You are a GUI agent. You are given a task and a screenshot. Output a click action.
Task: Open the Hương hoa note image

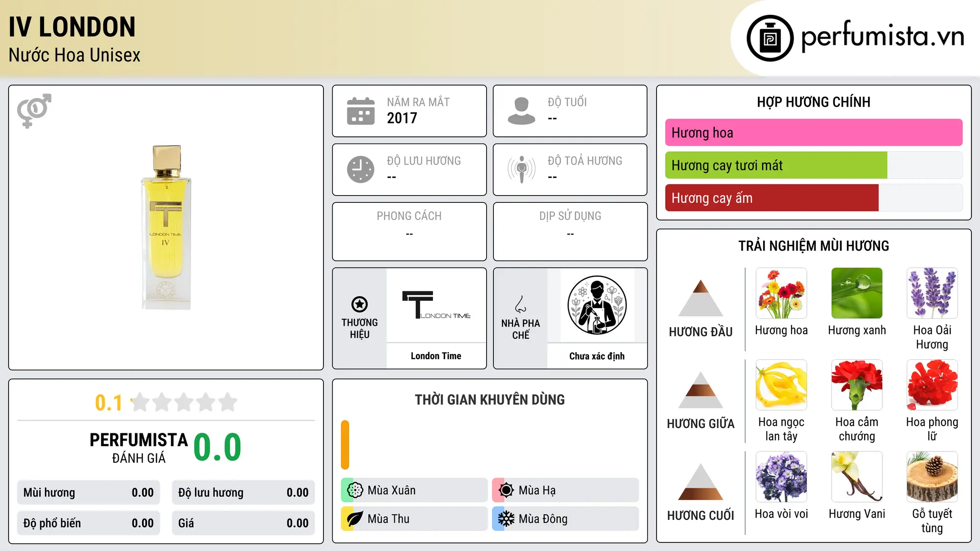(x=781, y=293)
